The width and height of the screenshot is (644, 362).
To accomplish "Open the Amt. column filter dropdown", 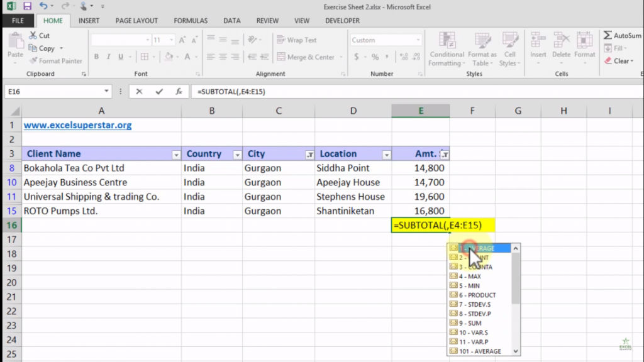I will [445, 153].
